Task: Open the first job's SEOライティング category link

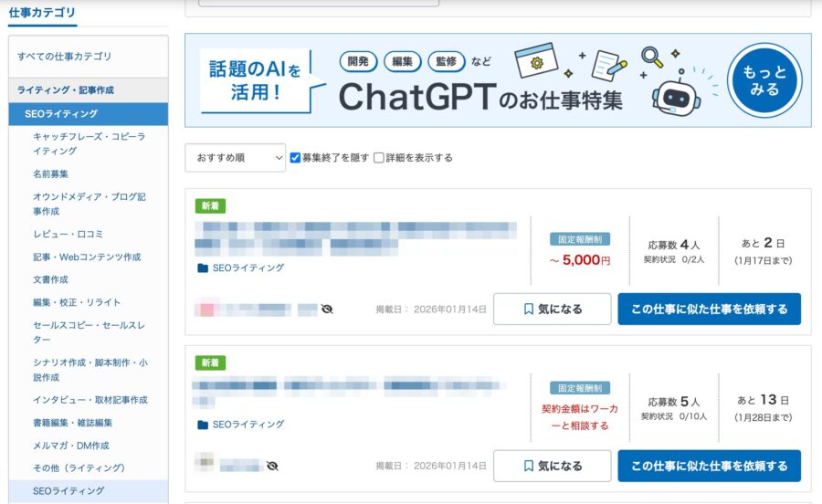Action: coord(248,268)
